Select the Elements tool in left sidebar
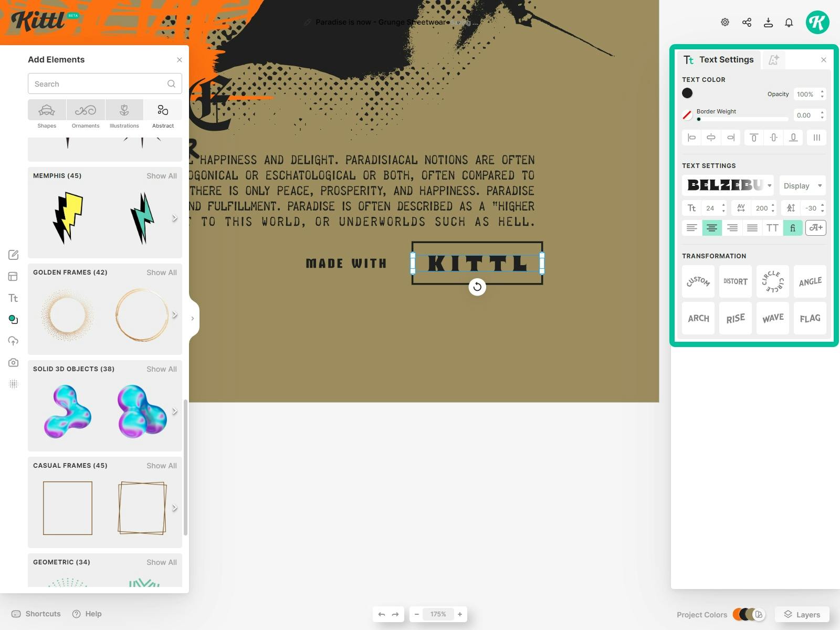This screenshot has height=630, width=840. click(13, 319)
